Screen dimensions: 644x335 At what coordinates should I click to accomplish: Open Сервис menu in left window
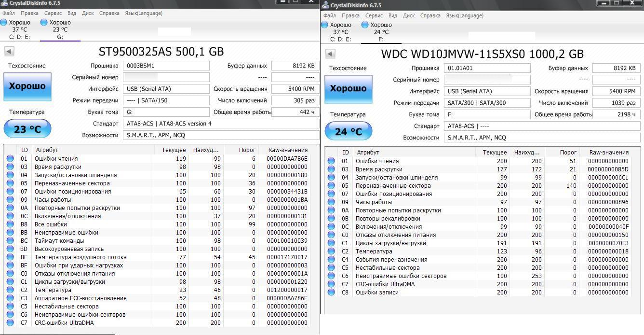click(x=53, y=13)
